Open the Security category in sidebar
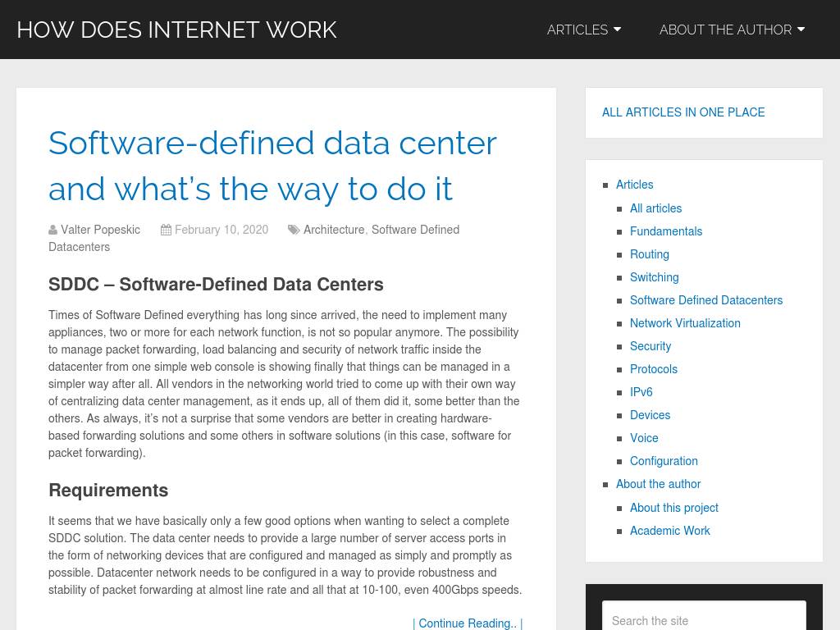The height and width of the screenshot is (630, 840). 651,347
